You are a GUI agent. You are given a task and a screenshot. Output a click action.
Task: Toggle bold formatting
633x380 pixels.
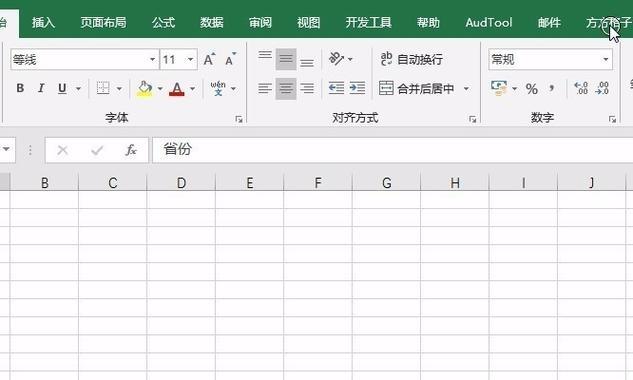(x=20, y=88)
